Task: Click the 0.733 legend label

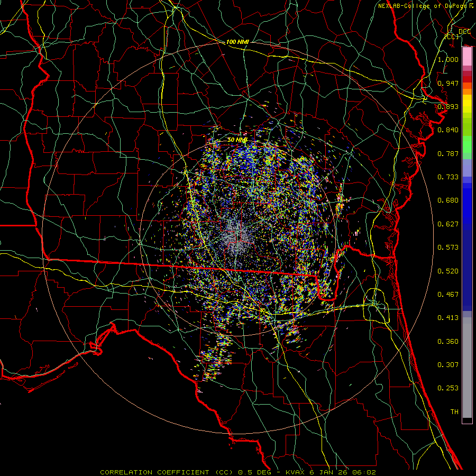Action: pyautogui.click(x=448, y=177)
